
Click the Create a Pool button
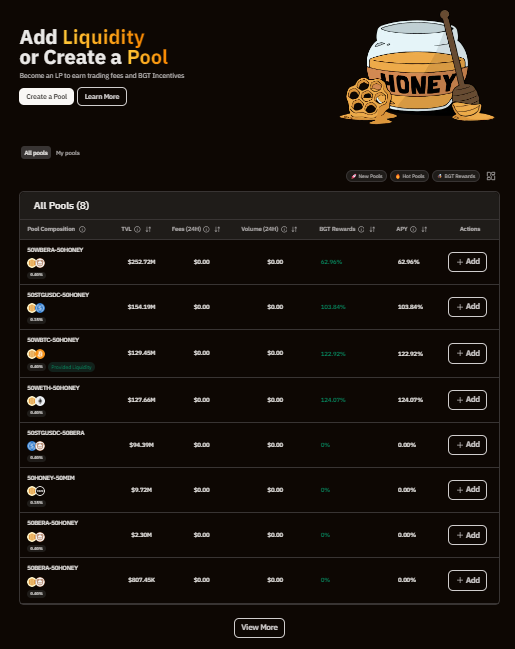pos(46,97)
